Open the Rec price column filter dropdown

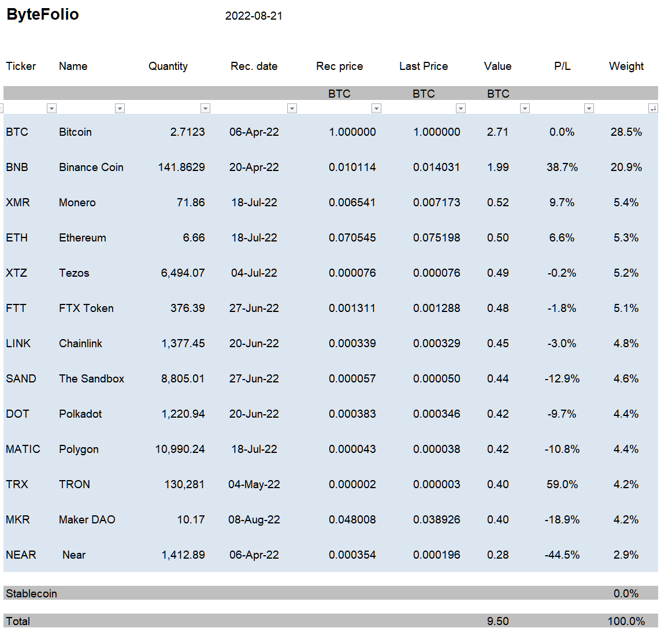pyautogui.click(x=376, y=109)
